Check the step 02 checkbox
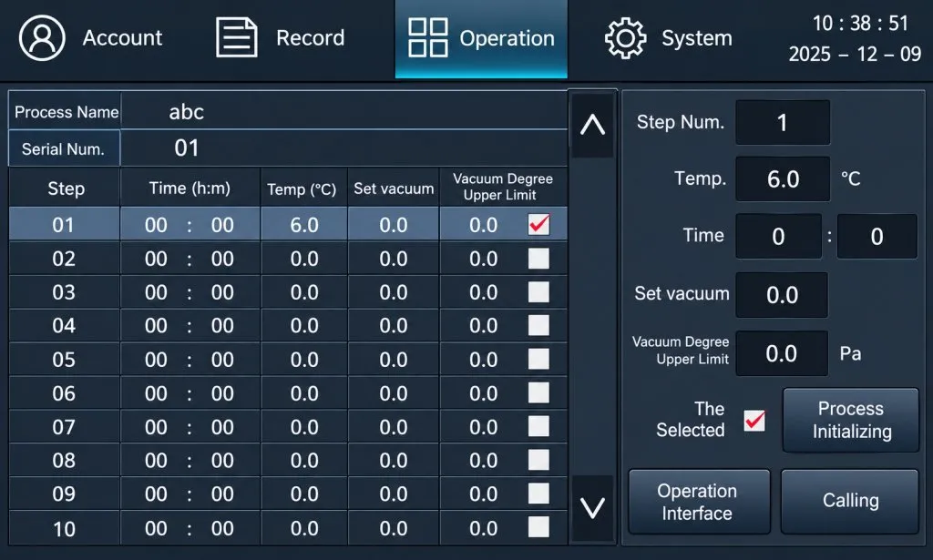This screenshot has width=933, height=560. pyautogui.click(x=539, y=259)
